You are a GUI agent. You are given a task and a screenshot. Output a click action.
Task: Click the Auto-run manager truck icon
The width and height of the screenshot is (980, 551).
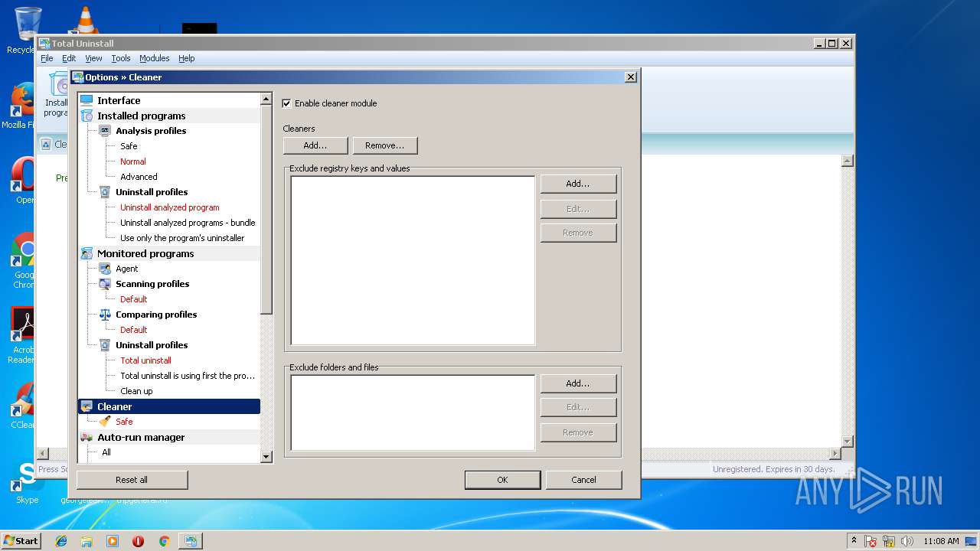point(87,437)
